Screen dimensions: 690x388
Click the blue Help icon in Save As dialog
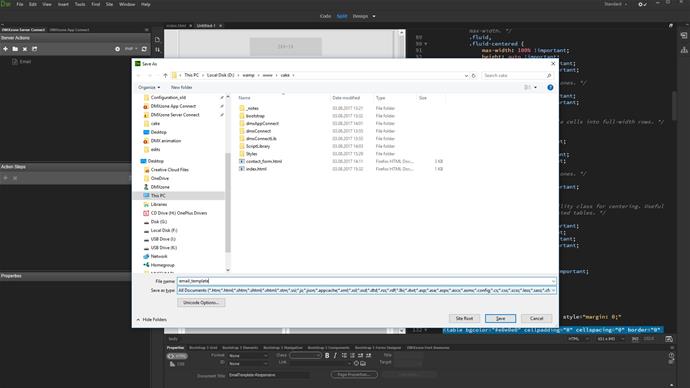(x=550, y=88)
